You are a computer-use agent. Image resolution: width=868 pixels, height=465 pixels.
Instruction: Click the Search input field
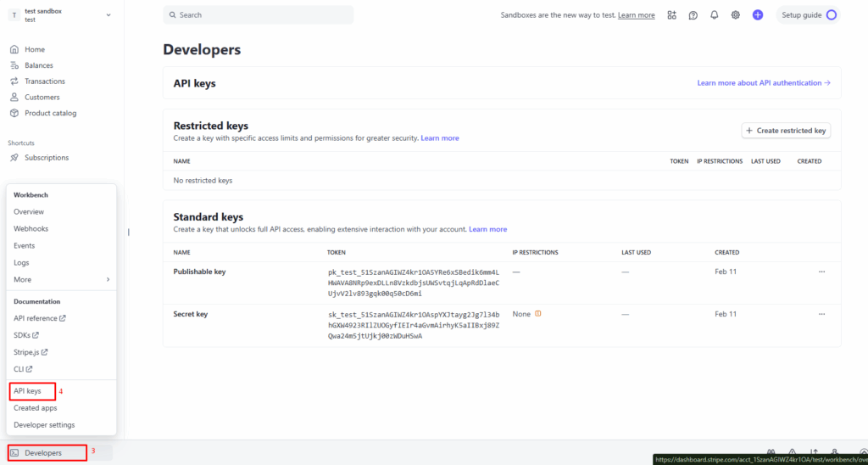tap(259, 15)
